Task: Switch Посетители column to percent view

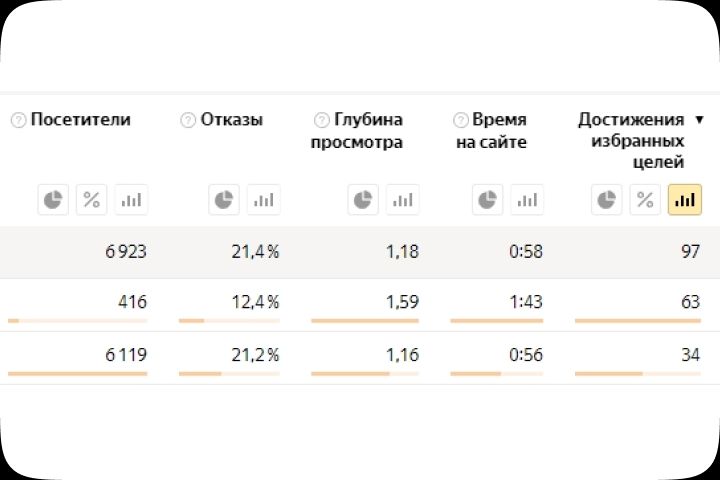Action: tap(92, 200)
